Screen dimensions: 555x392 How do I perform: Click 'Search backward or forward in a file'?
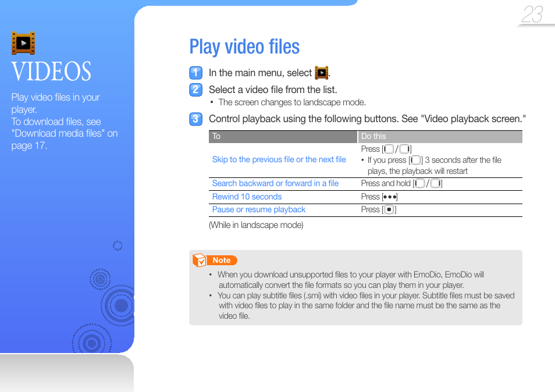(275, 183)
